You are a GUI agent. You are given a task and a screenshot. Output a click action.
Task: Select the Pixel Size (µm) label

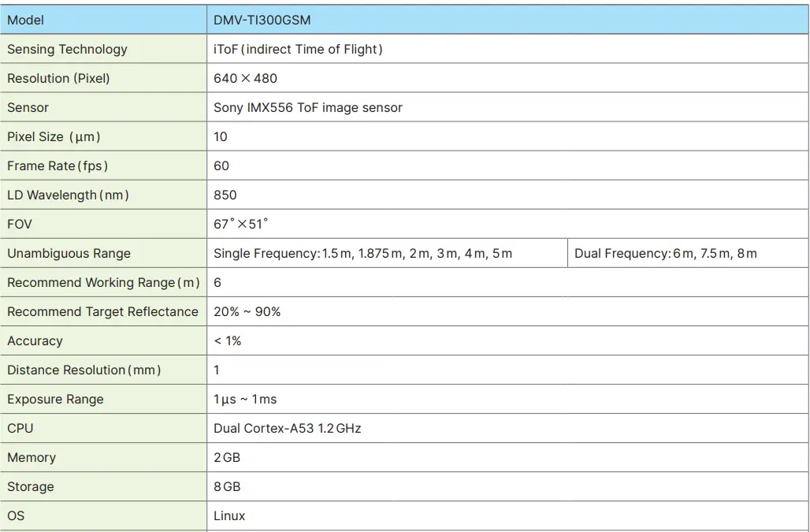pos(54,136)
